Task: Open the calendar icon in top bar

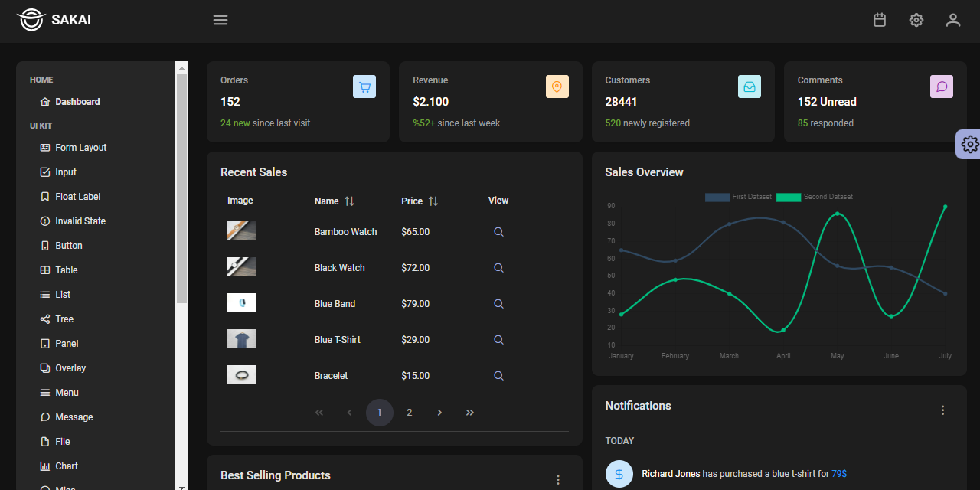Action: (879, 20)
